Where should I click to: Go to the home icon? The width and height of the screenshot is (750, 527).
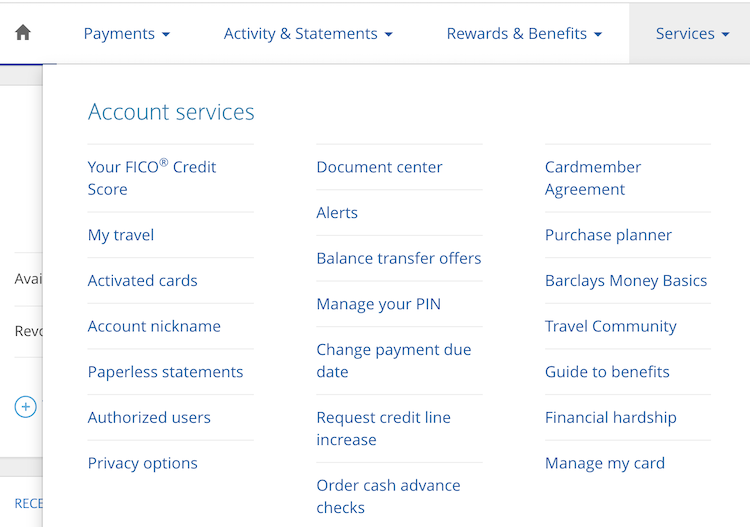(23, 33)
